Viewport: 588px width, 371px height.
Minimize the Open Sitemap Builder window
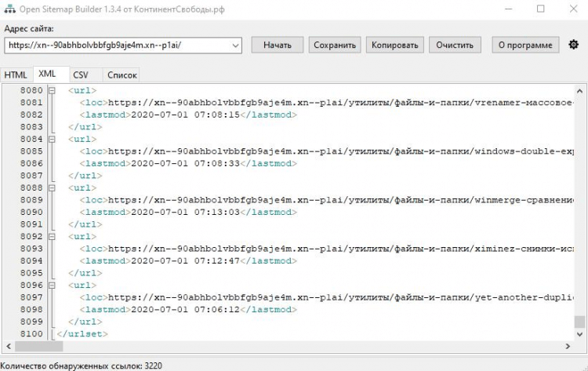point(509,9)
